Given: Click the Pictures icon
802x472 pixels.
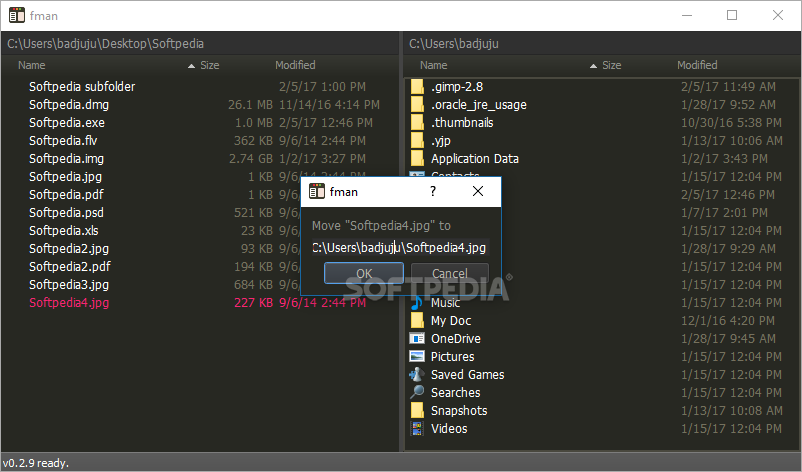Looking at the screenshot, I should [417, 356].
